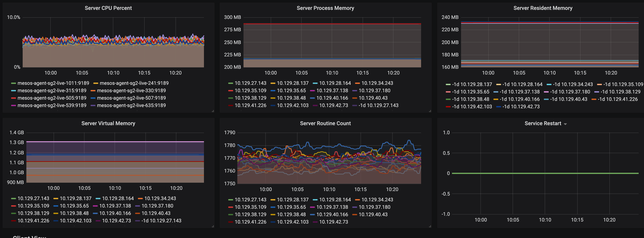The width and height of the screenshot is (644, 238).
Task: Click -1d 10.129.38.48 in Resident Memory legend
Action: 471,99
